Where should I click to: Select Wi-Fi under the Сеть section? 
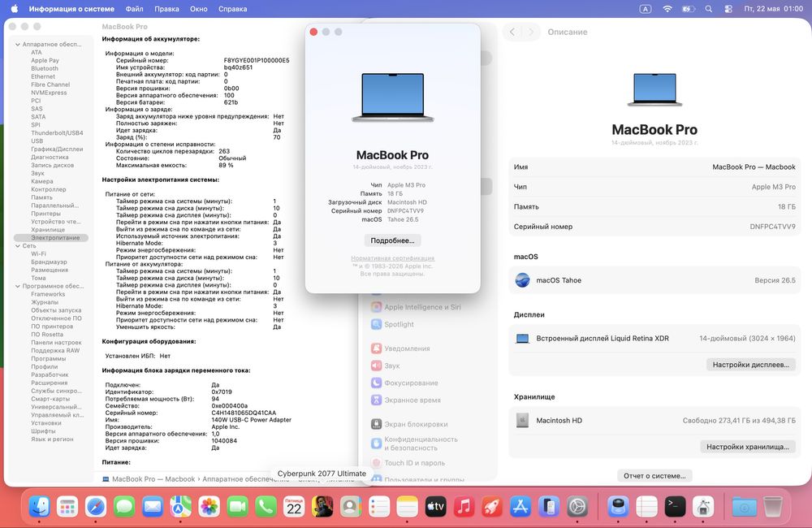[38, 254]
